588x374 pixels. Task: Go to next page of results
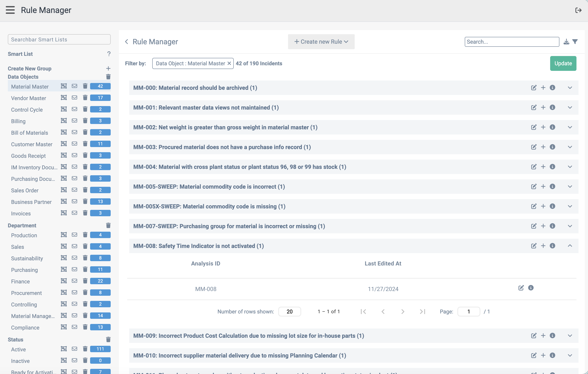403,311
